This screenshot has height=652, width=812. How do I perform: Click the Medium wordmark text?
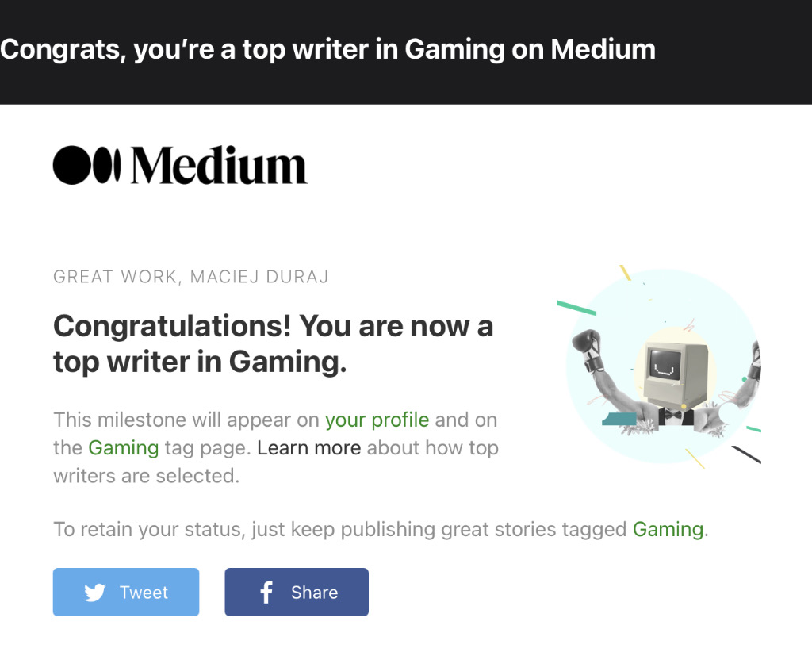(x=219, y=166)
